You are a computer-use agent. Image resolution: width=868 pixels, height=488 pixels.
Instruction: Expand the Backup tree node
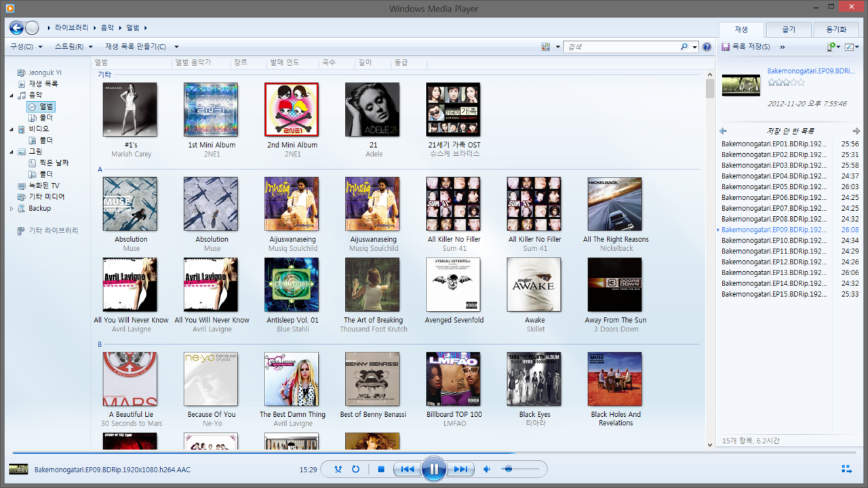12,208
